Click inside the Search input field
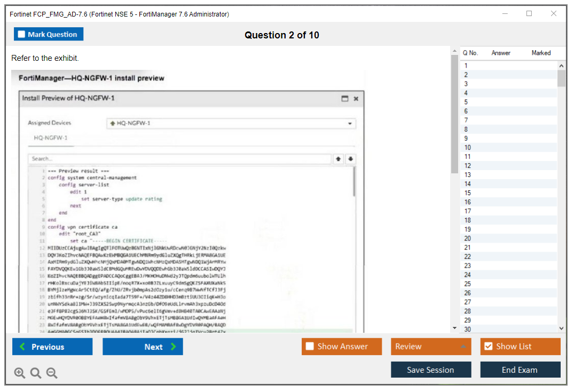The image size is (574, 392). tap(176, 159)
